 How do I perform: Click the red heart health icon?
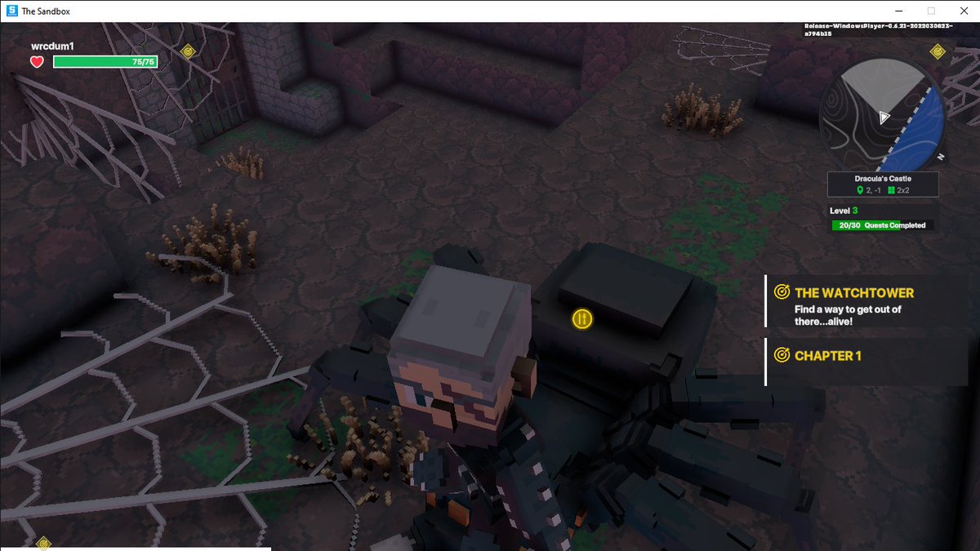point(38,62)
